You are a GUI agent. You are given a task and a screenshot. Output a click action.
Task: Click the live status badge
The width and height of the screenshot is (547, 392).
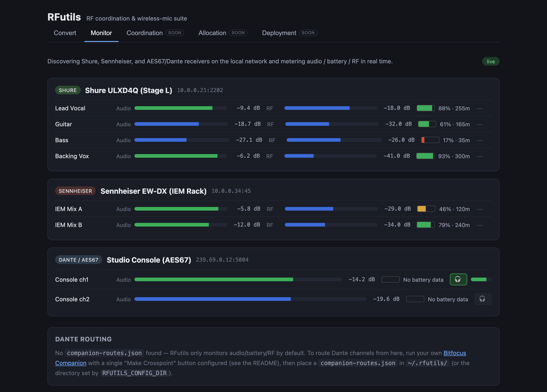491,62
